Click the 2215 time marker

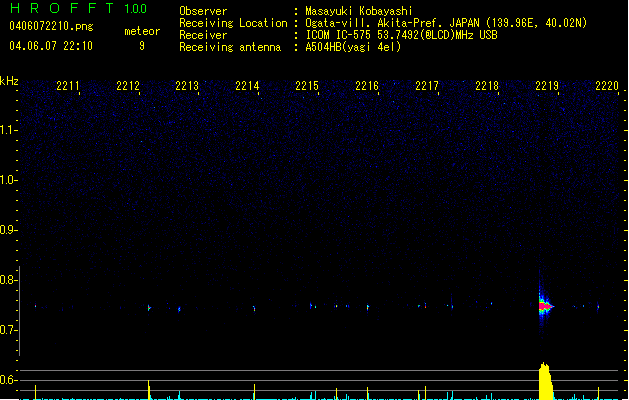pos(307,86)
